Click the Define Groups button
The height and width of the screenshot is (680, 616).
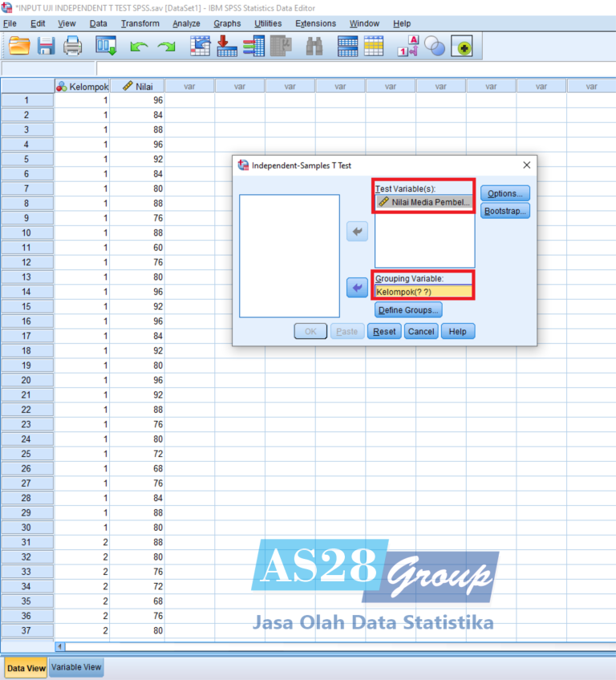(x=408, y=310)
